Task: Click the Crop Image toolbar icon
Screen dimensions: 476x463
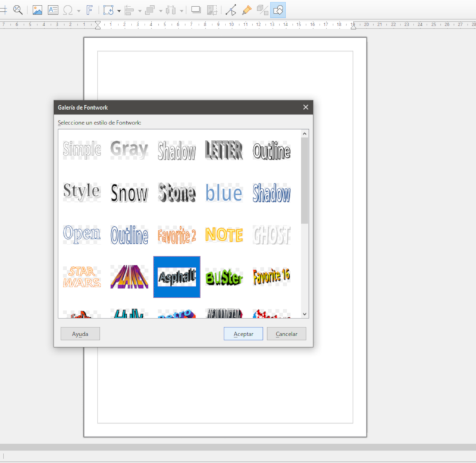Action: tap(211, 10)
